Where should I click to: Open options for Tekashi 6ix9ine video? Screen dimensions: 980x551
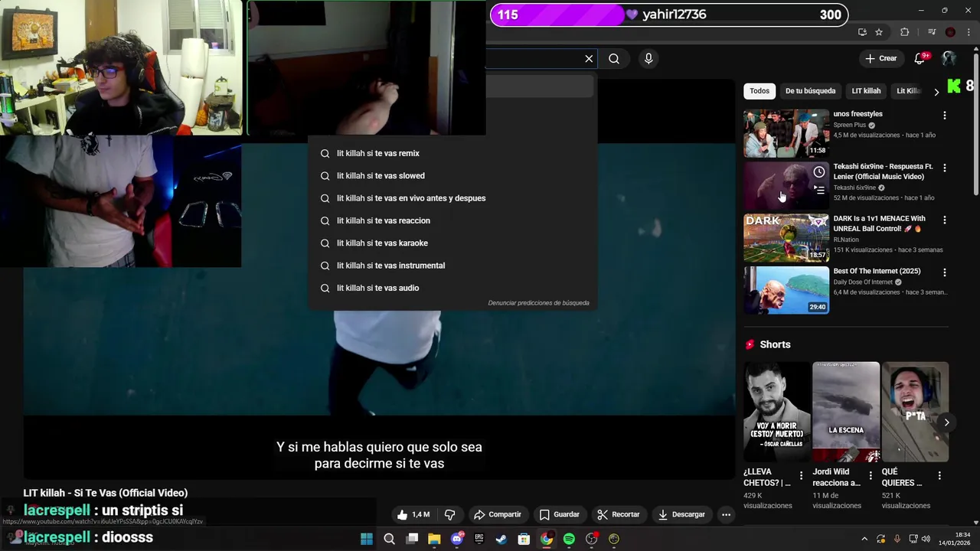[944, 168]
